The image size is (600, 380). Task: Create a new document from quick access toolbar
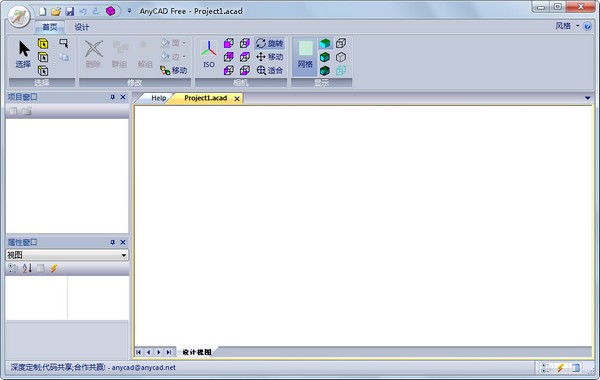pos(42,11)
